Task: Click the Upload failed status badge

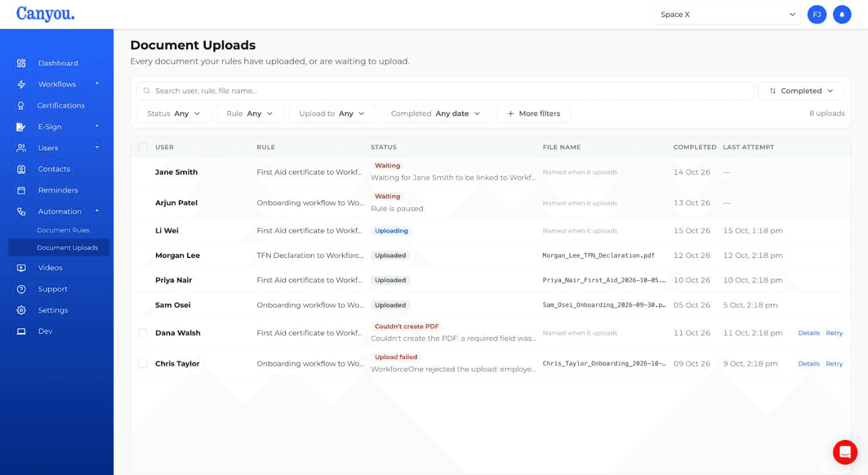Action: click(x=396, y=357)
